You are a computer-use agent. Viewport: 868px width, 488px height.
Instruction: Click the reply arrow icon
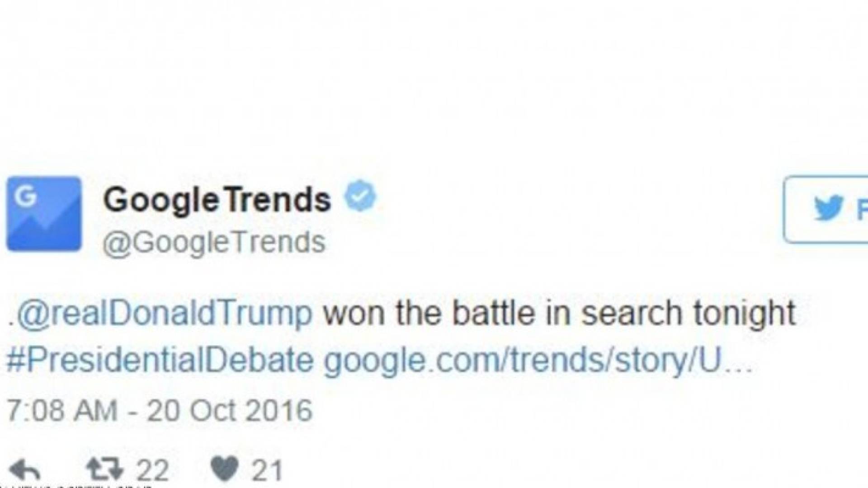(x=24, y=470)
